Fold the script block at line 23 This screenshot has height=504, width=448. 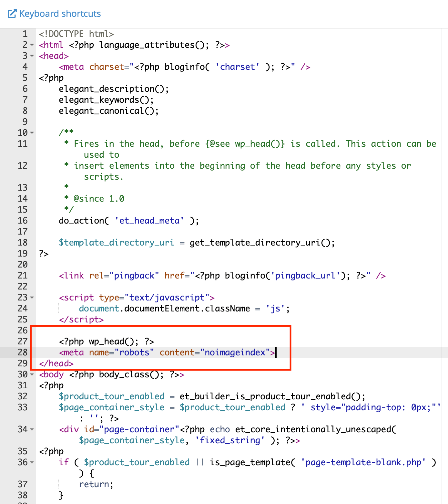pyautogui.click(x=32, y=298)
